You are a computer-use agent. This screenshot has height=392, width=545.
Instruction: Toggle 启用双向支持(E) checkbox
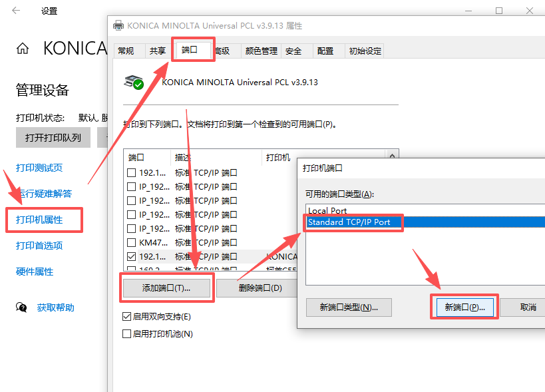126,316
